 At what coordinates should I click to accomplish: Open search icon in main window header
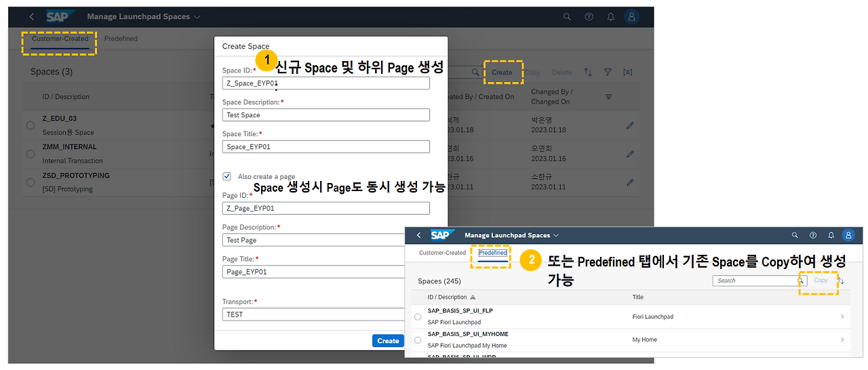567,17
